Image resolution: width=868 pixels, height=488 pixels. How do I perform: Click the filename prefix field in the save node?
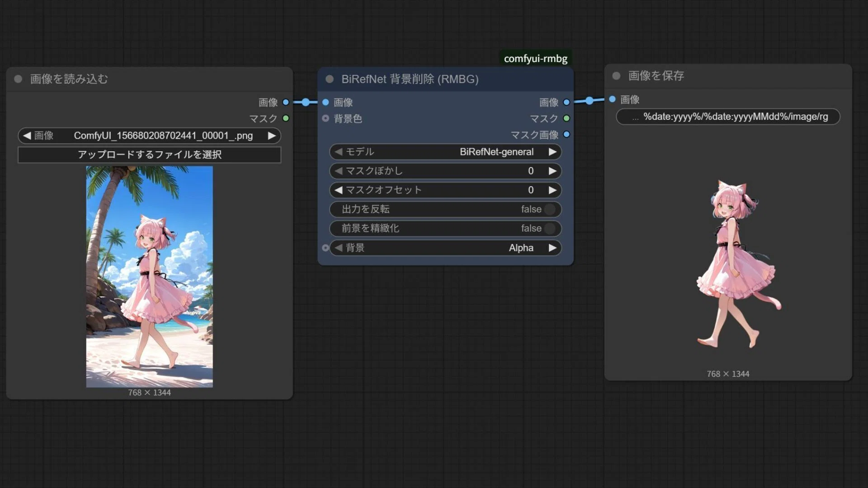point(728,117)
